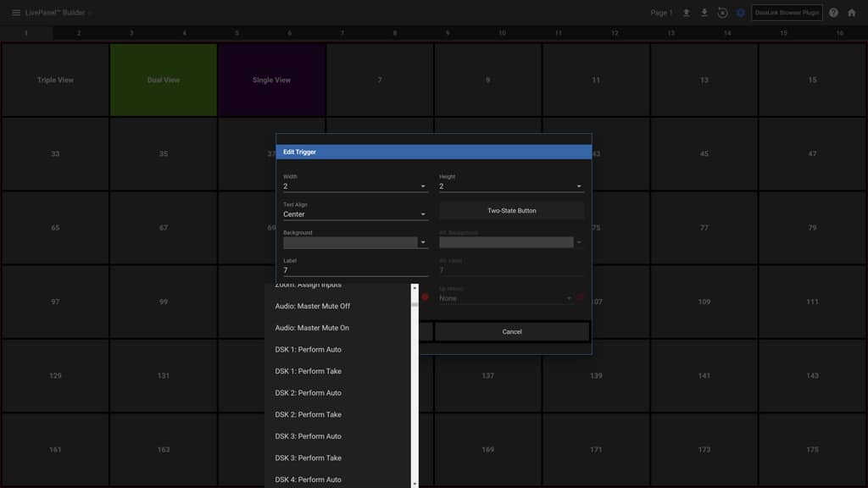
Task: Open the help question mark icon
Action: (834, 13)
